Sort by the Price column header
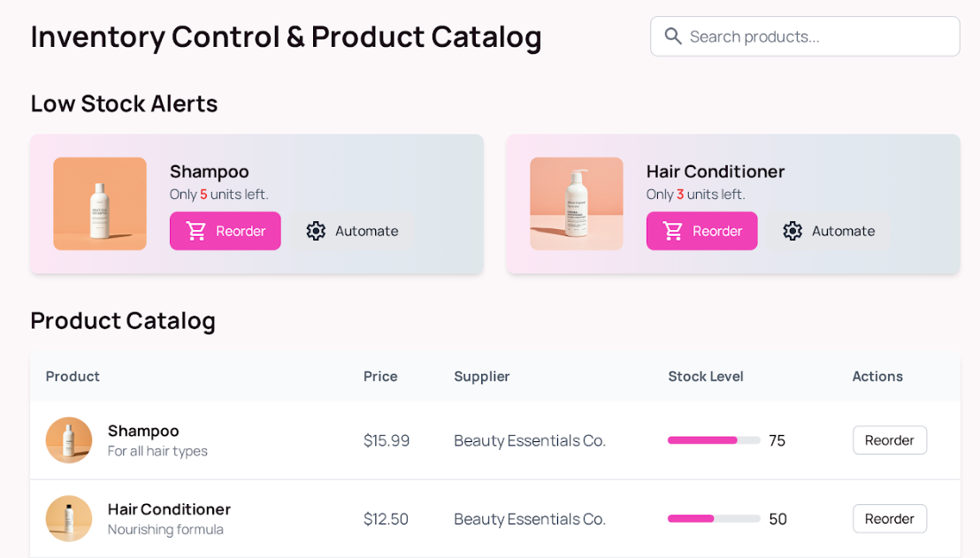 pyautogui.click(x=380, y=377)
